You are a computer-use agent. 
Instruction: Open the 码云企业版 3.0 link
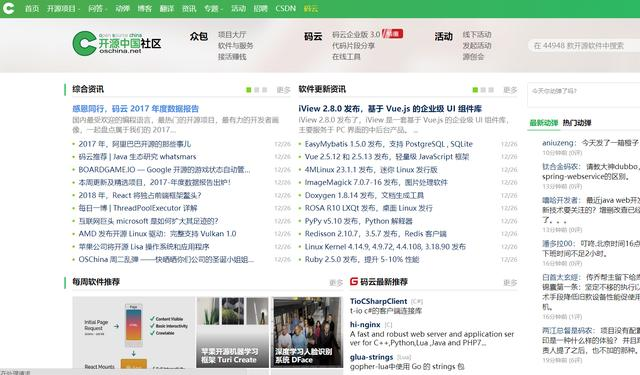(356, 34)
